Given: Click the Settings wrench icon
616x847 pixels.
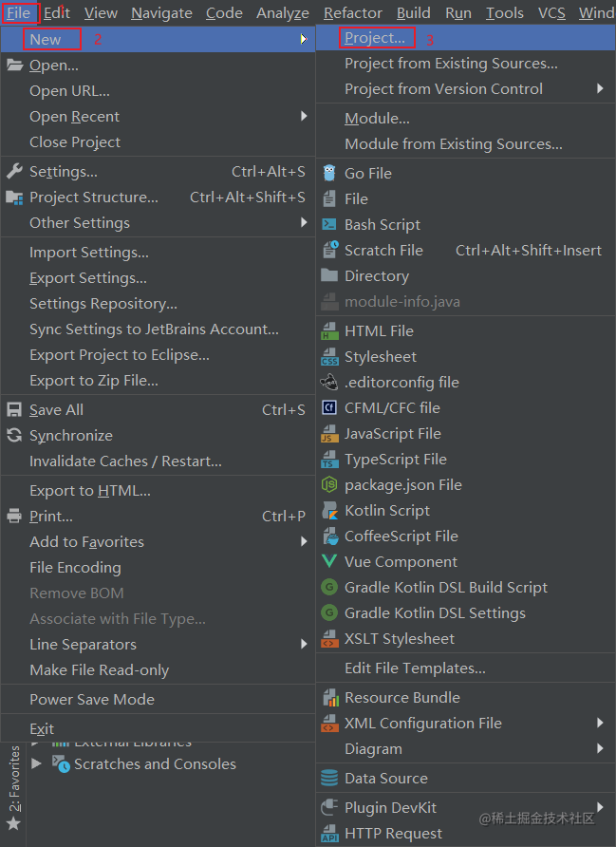Looking at the screenshot, I should pyautogui.click(x=14, y=171).
